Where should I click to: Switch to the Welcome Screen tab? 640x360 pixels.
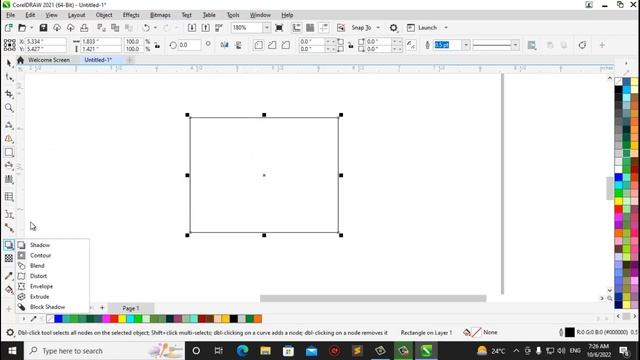click(49, 60)
